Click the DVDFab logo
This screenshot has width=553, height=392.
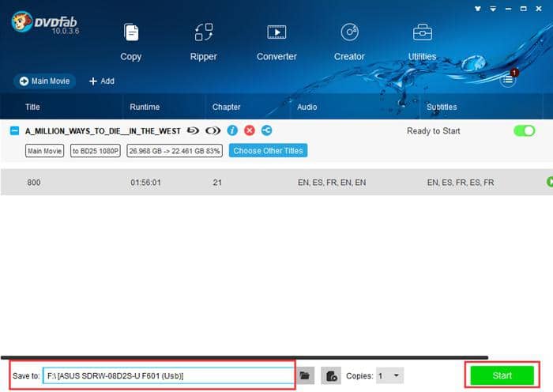[x=44, y=23]
